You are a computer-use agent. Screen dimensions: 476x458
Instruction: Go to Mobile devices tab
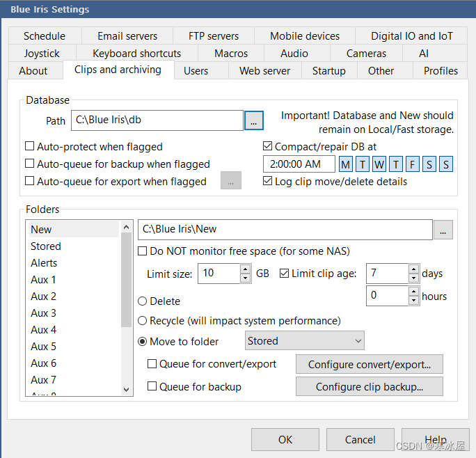pos(305,35)
